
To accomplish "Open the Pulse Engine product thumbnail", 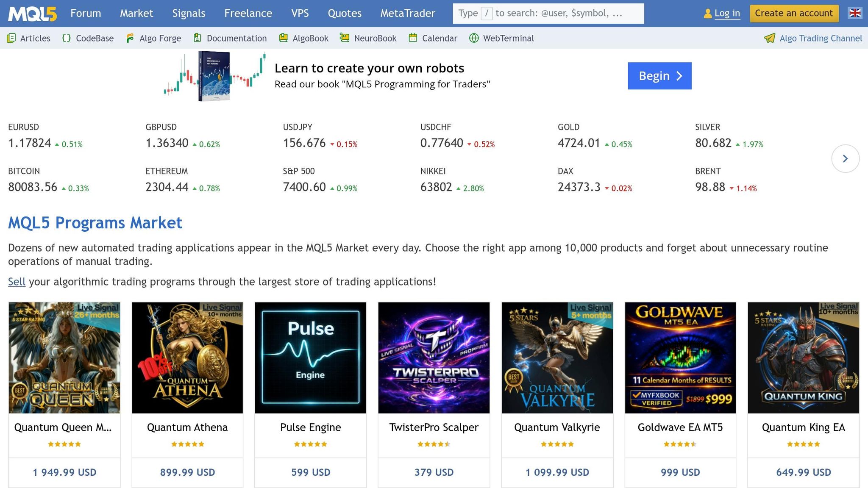I will (x=311, y=358).
